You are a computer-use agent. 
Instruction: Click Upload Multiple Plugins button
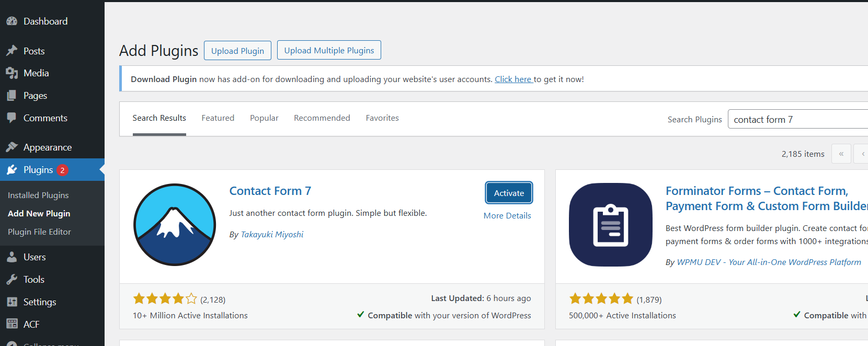329,50
